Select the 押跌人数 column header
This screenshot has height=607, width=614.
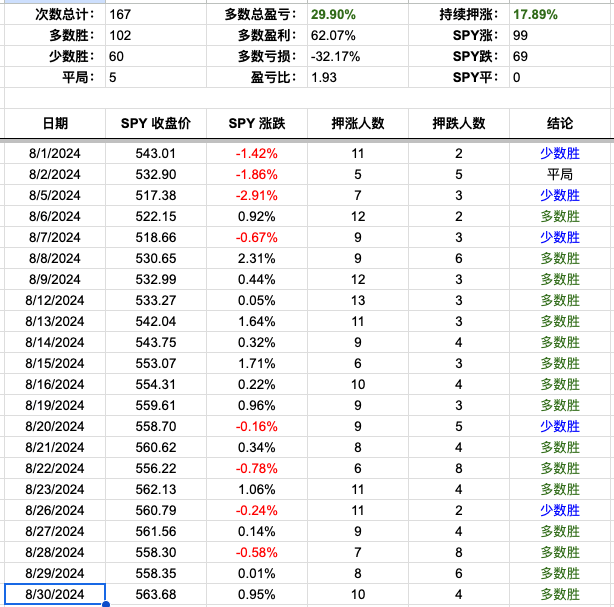(x=459, y=123)
